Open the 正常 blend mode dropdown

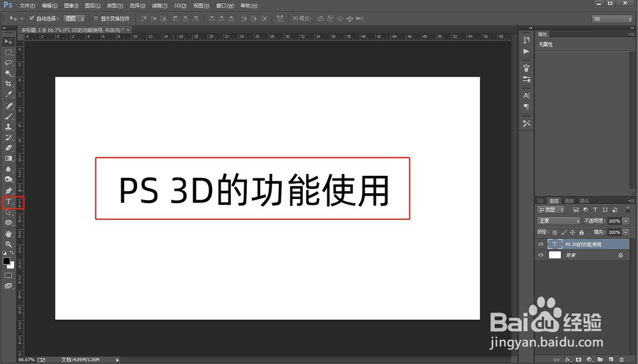[559, 221]
